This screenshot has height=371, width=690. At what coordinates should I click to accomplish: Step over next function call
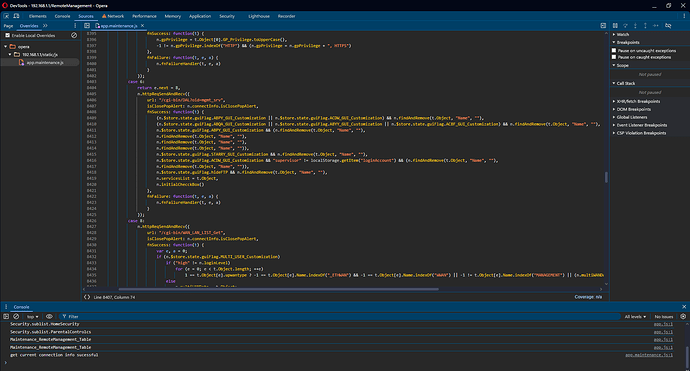click(x=625, y=26)
